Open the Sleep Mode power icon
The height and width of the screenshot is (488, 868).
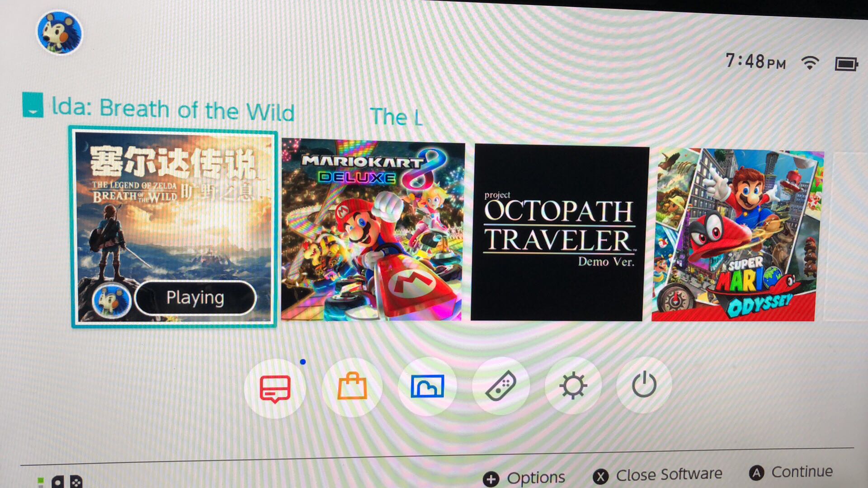644,385
